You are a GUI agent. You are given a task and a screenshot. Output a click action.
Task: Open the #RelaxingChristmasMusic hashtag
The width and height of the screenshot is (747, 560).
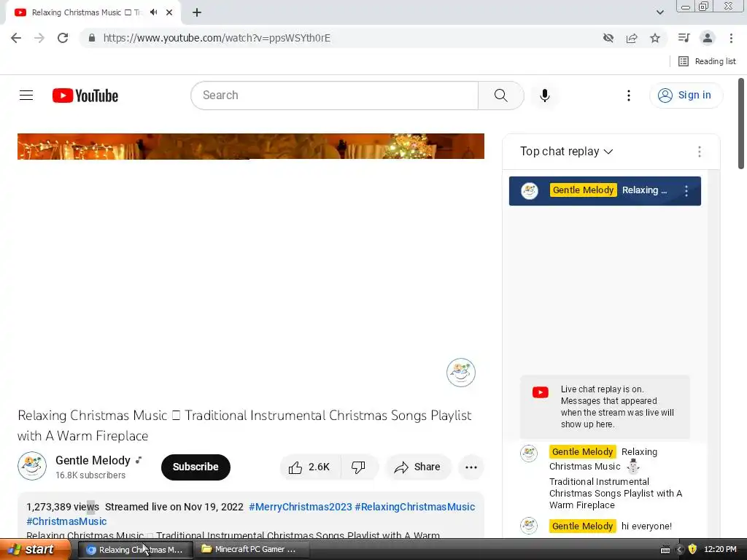coord(414,507)
